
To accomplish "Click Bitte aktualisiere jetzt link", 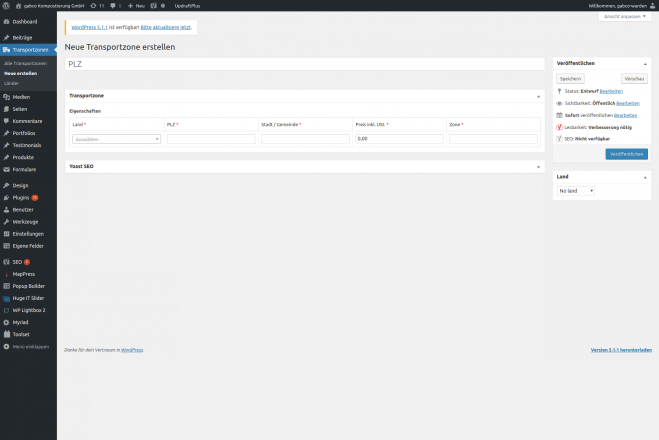I will (191, 27).
